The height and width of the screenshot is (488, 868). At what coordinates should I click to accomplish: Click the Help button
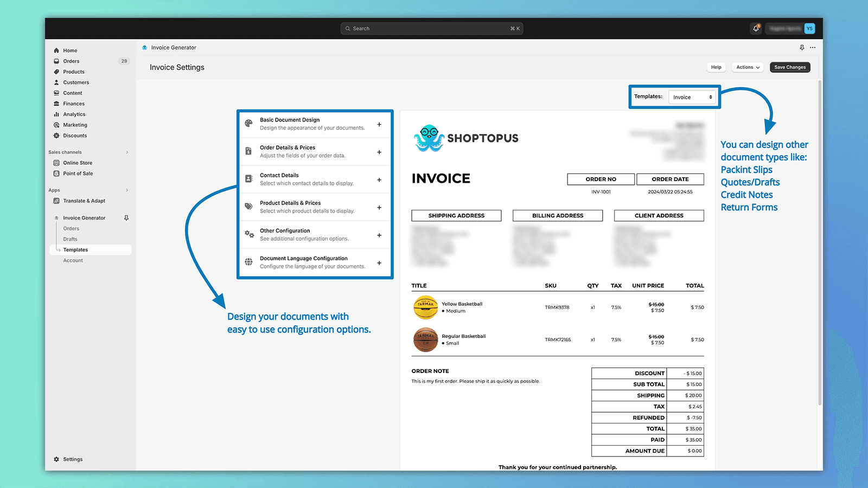point(716,67)
